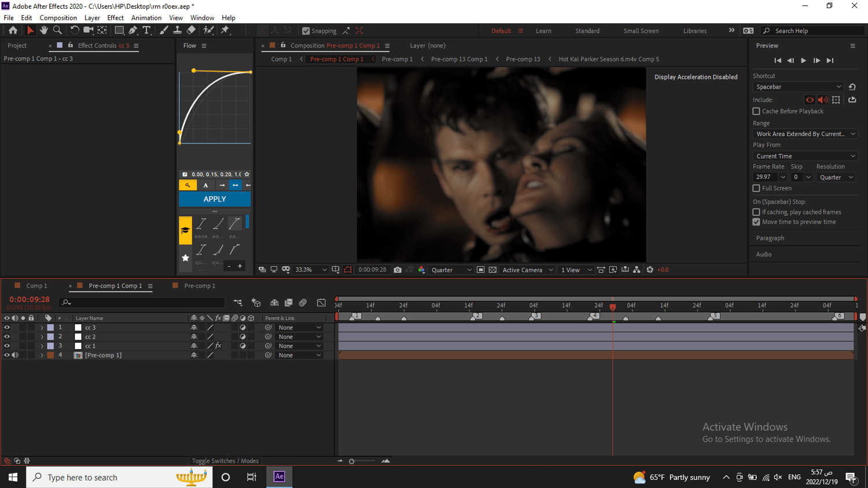Select the Zoom tool in the toolbar
This screenshot has width=868, height=488.
[x=57, y=31]
